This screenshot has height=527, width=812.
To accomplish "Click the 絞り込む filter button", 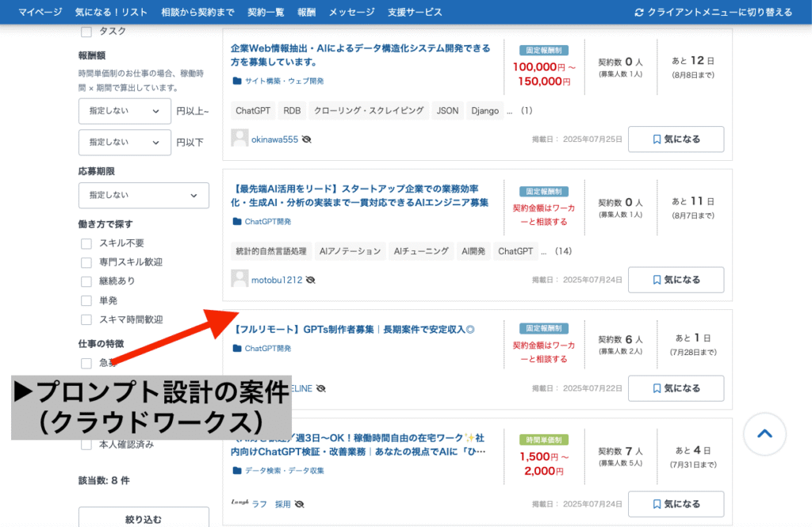I will point(144,518).
